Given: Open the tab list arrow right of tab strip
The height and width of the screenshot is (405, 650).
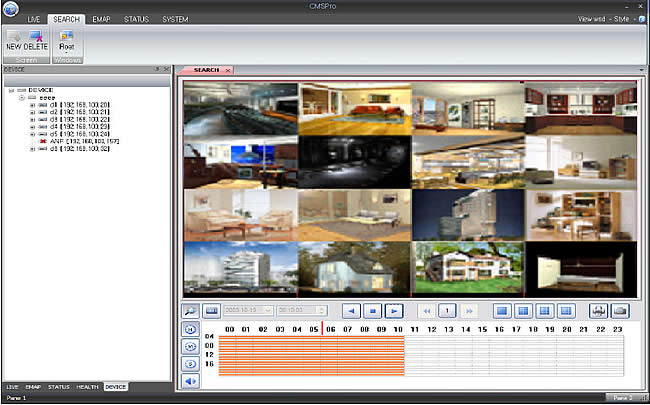Looking at the screenshot, I should (x=642, y=70).
